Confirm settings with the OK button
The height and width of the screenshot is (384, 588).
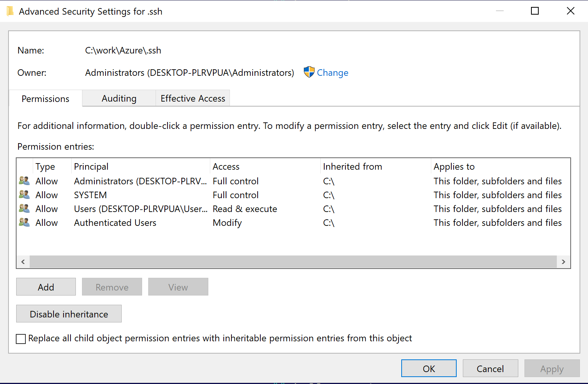(429, 368)
